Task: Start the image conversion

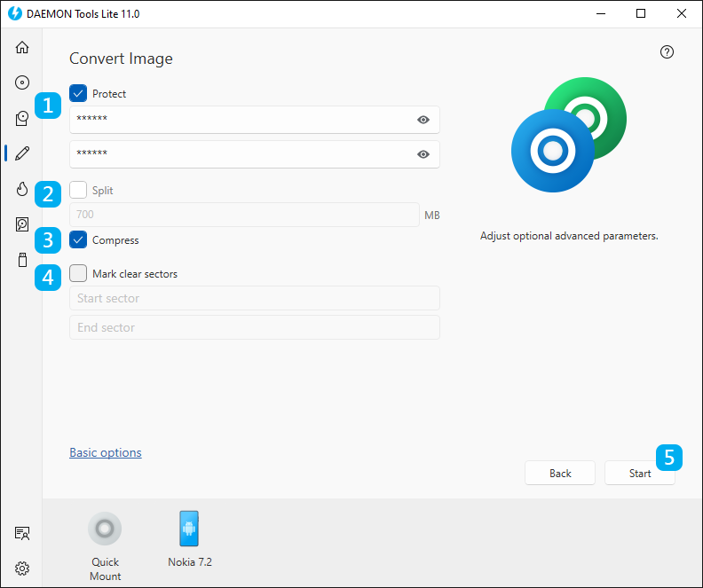Action: tap(640, 473)
